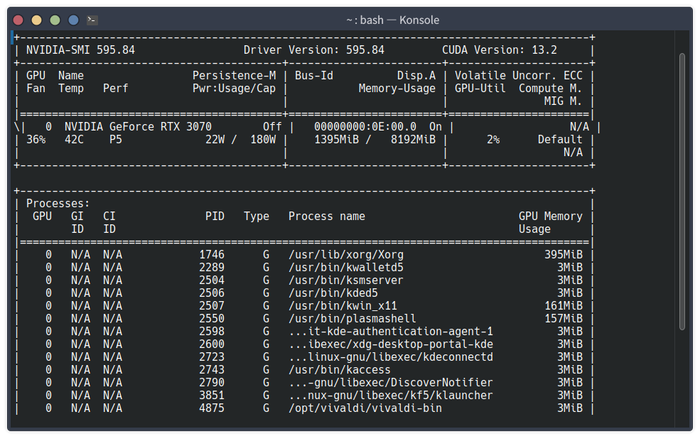Click the fan speed value 36%

pos(36,140)
